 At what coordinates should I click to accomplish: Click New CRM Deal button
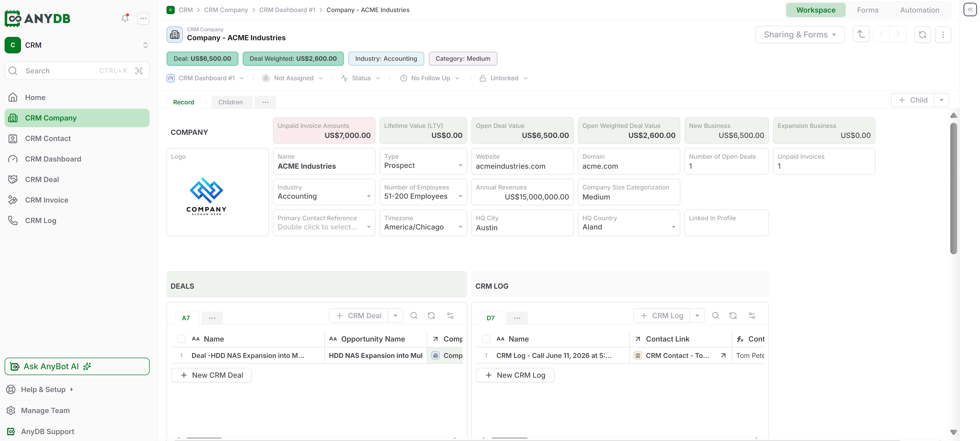coord(211,375)
